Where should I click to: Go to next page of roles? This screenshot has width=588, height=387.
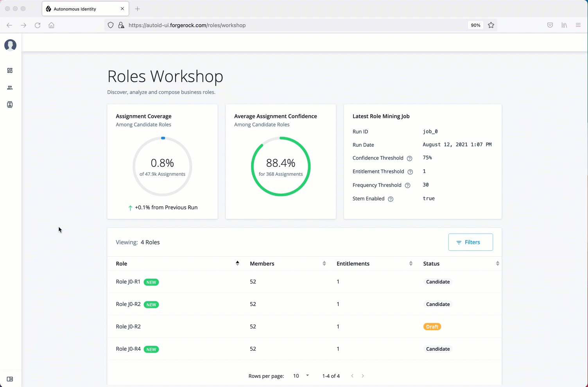pyautogui.click(x=363, y=376)
